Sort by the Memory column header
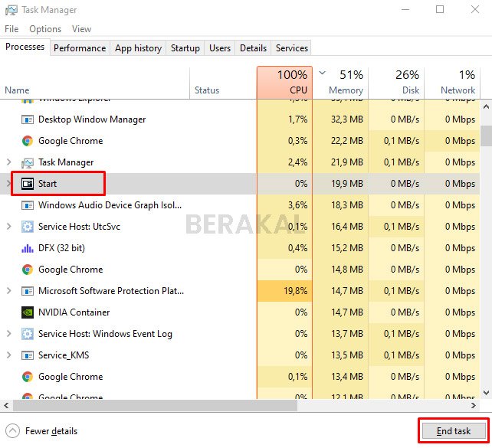The width and height of the screenshot is (492, 448). coord(340,83)
